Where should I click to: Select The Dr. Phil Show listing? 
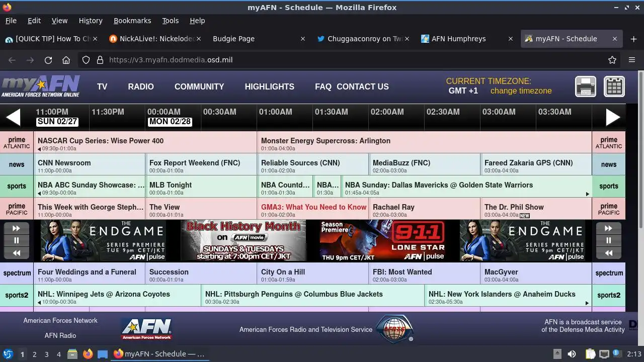click(536, 209)
